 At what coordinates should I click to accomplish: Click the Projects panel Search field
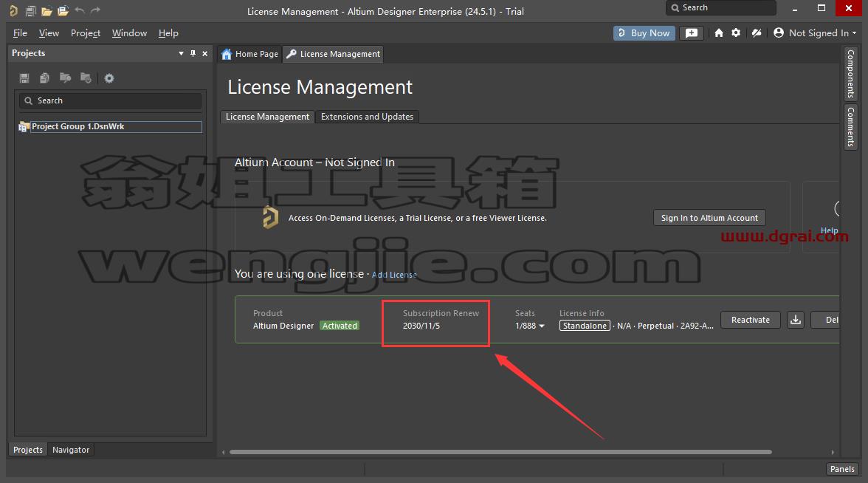coord(110,100)
